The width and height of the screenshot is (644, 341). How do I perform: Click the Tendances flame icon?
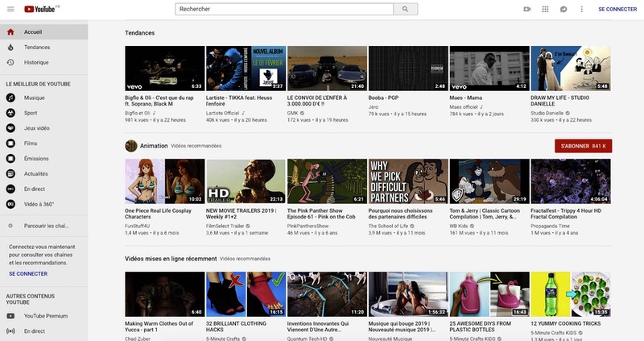pyautogui.click(x=10, y=48)
